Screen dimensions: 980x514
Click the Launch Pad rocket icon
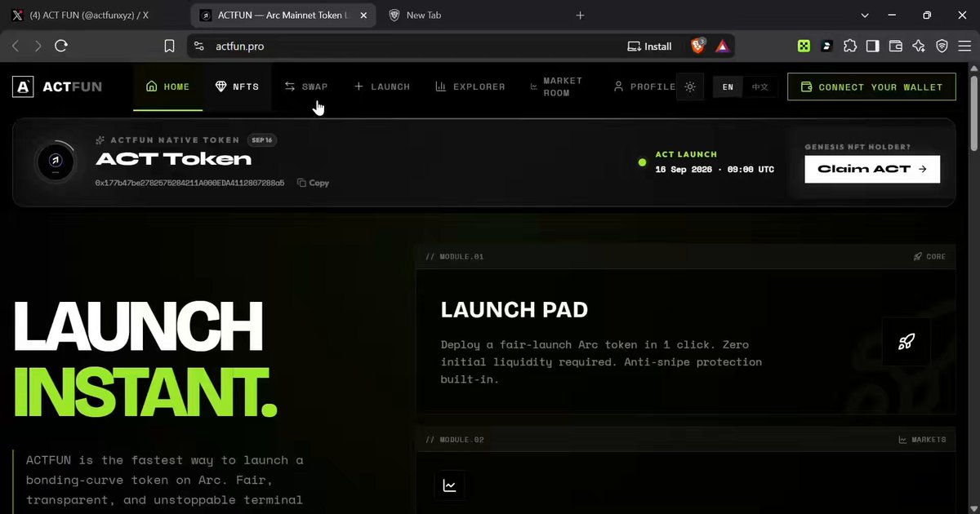pos(906,342)
